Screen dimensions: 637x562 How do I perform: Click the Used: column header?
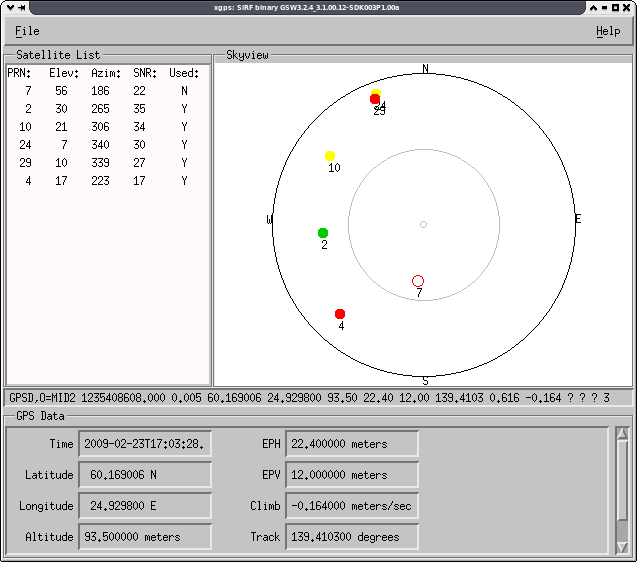pyautogui.click(x=184, y=73)
